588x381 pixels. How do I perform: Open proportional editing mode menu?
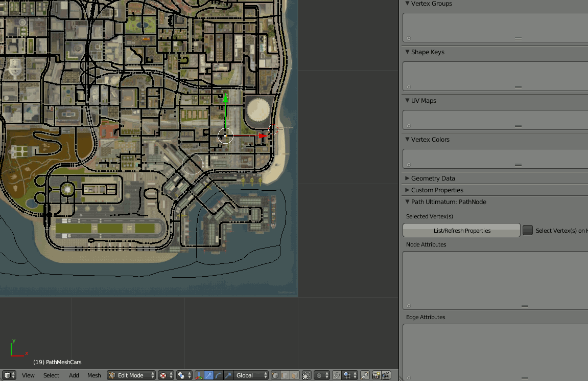[x=322, y=375]
